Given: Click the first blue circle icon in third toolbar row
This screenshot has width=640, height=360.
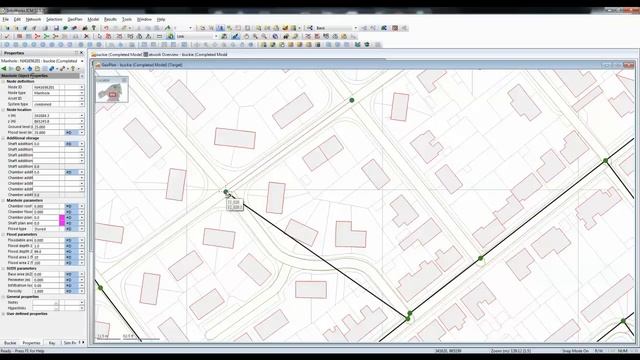Looking at the screenshot, I should 7,44.
